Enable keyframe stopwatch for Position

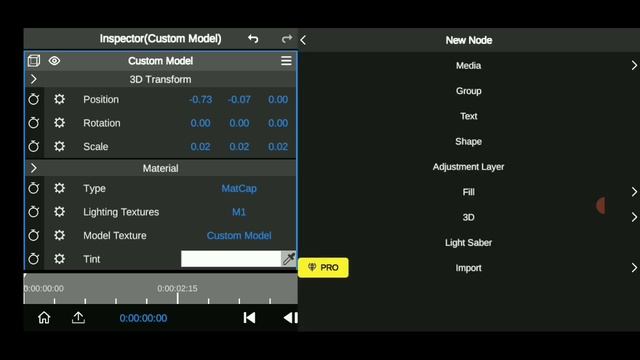pos(34,99)
